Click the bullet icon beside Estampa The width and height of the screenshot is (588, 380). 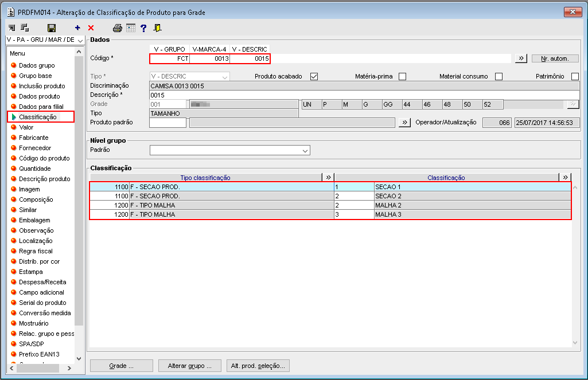tap(14, 272)
